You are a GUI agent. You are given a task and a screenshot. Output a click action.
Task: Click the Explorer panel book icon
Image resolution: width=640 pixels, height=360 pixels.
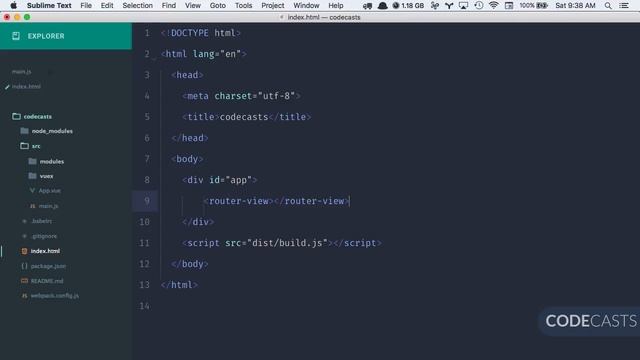(x=16, y=36)
